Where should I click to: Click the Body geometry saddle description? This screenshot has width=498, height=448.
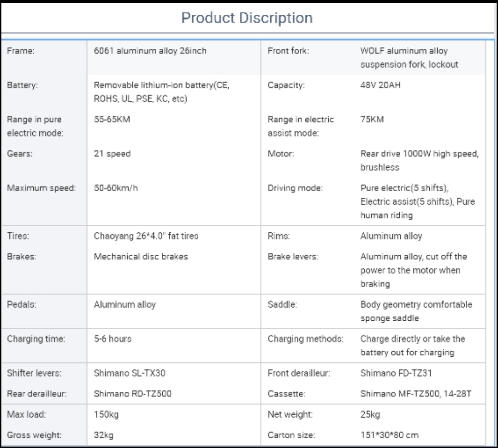[x=416, y=311]
